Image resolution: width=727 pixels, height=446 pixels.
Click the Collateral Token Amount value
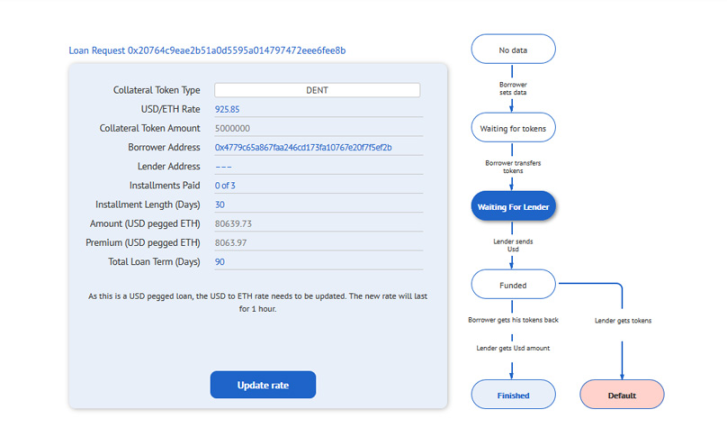pos(232,128)
